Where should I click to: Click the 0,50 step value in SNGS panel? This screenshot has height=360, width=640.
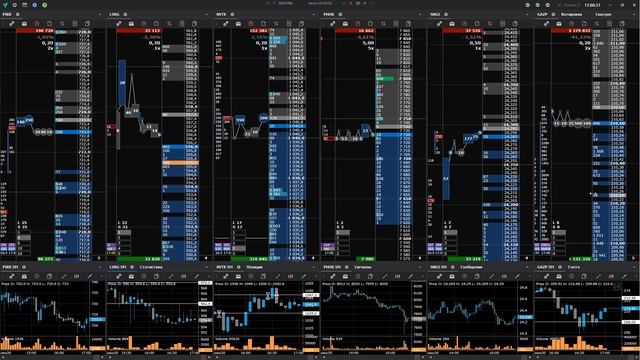475,42
